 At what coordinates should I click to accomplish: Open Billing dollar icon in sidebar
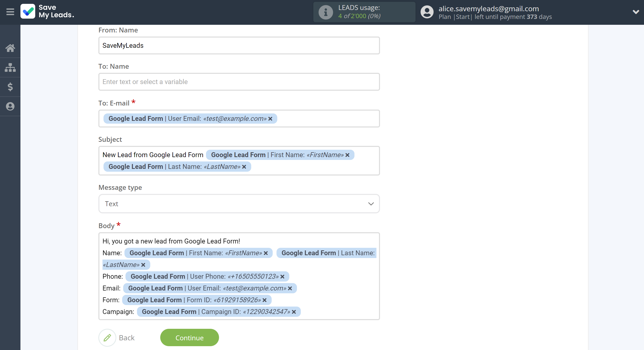click(x=10, y=87)
